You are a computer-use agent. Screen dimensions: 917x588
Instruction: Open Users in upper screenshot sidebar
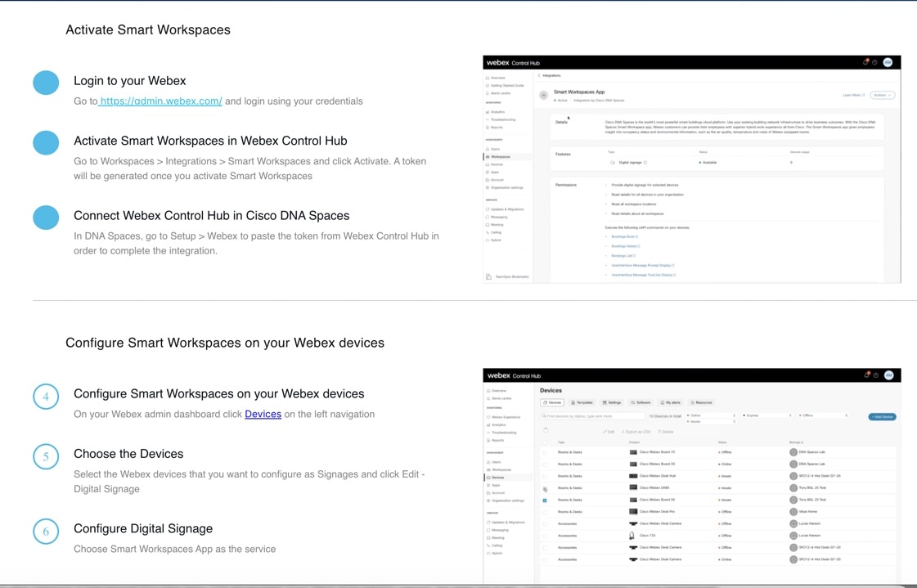click(492, 149)
